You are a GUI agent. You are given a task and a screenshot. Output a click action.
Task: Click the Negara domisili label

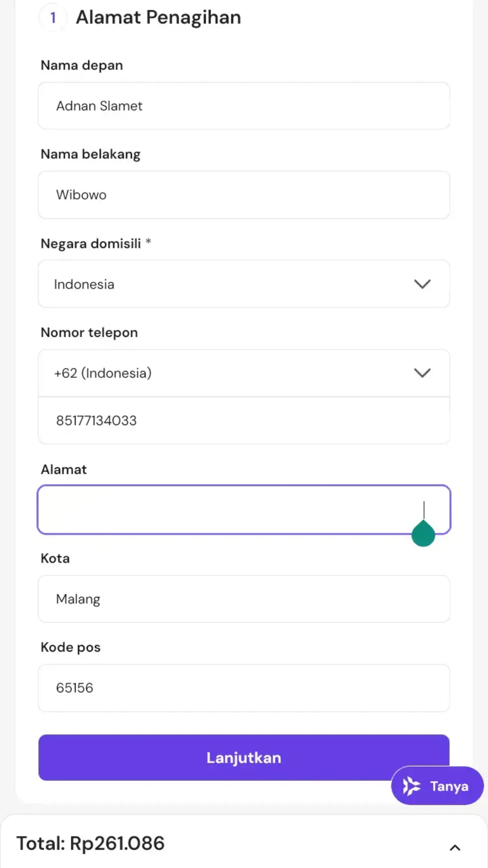(91, 243)
